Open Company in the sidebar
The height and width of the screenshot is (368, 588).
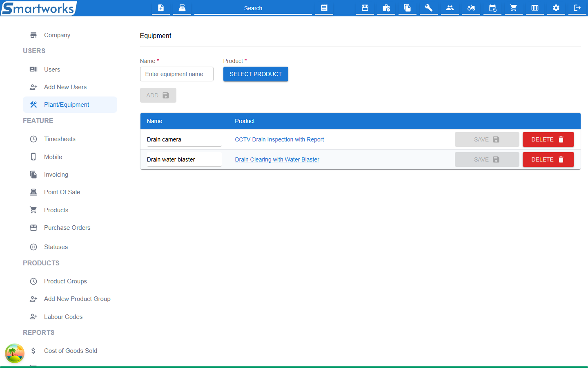pyautogui.click(x=70, y=35)
